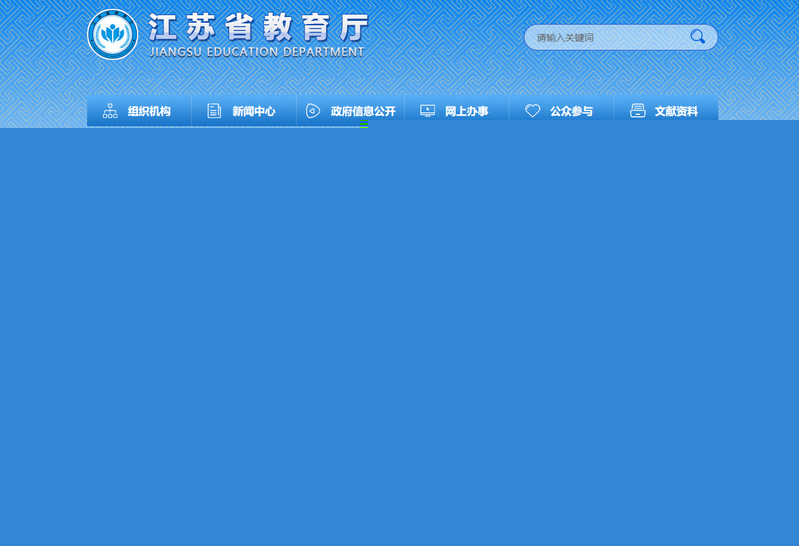
Task: Click the icon beside 政府信息公开
Action: coord(313,111)
